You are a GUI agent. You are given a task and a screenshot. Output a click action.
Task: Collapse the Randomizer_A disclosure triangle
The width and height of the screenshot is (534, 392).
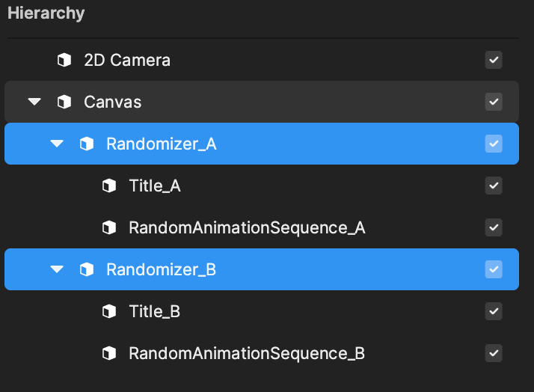point(57,144)
